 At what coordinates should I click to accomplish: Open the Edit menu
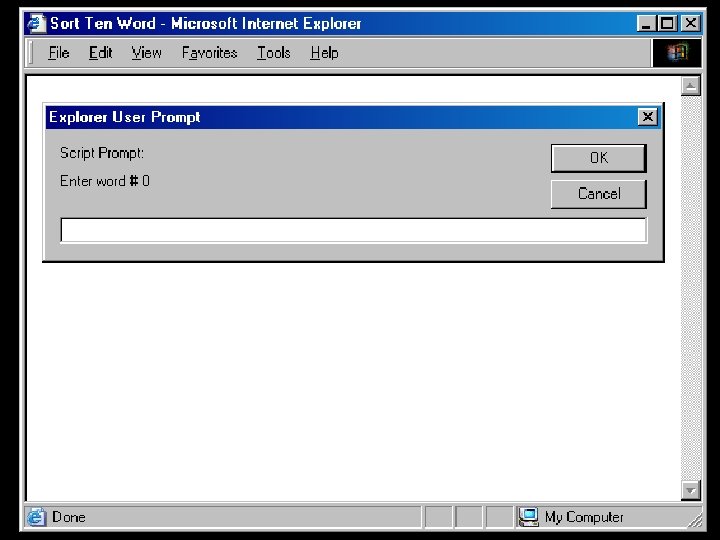[x=101, y=53]
